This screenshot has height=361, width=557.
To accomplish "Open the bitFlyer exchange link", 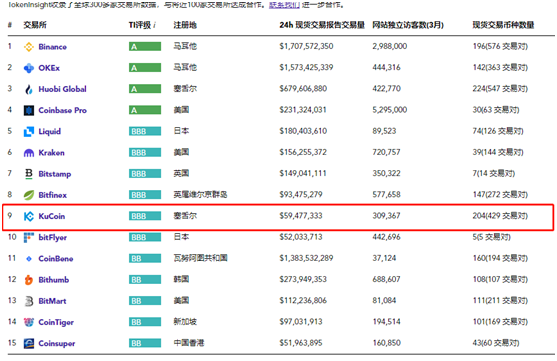I will coord(53,237).
